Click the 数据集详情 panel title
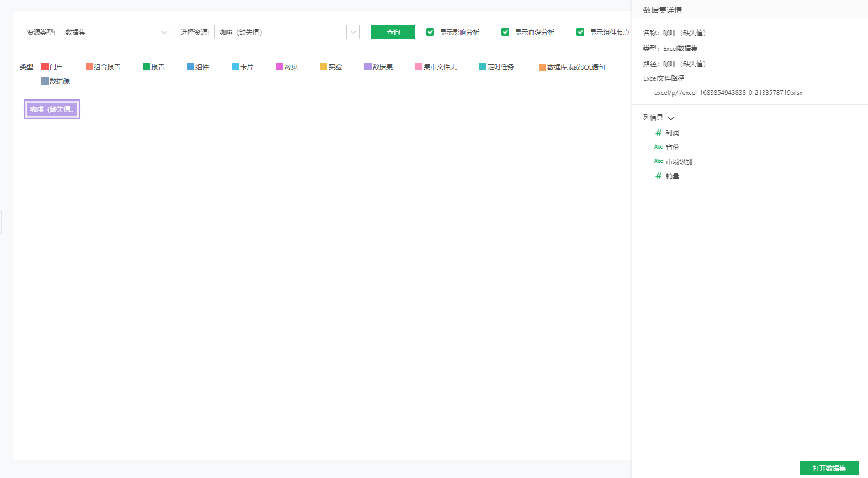868x478 pixels. pos(663,10)
